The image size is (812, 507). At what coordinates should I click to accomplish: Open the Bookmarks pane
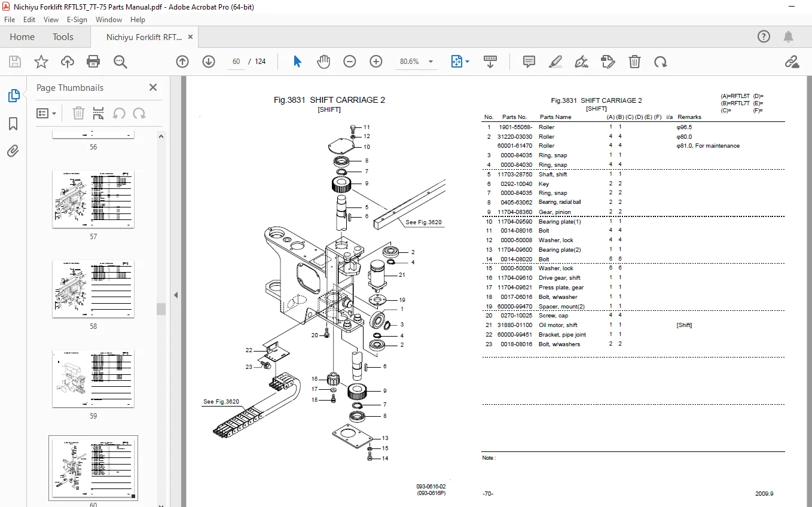point(13,124)
